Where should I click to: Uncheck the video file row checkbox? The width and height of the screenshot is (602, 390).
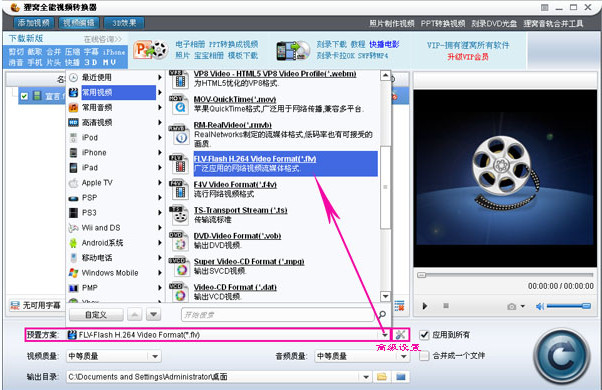pos(24,96)
